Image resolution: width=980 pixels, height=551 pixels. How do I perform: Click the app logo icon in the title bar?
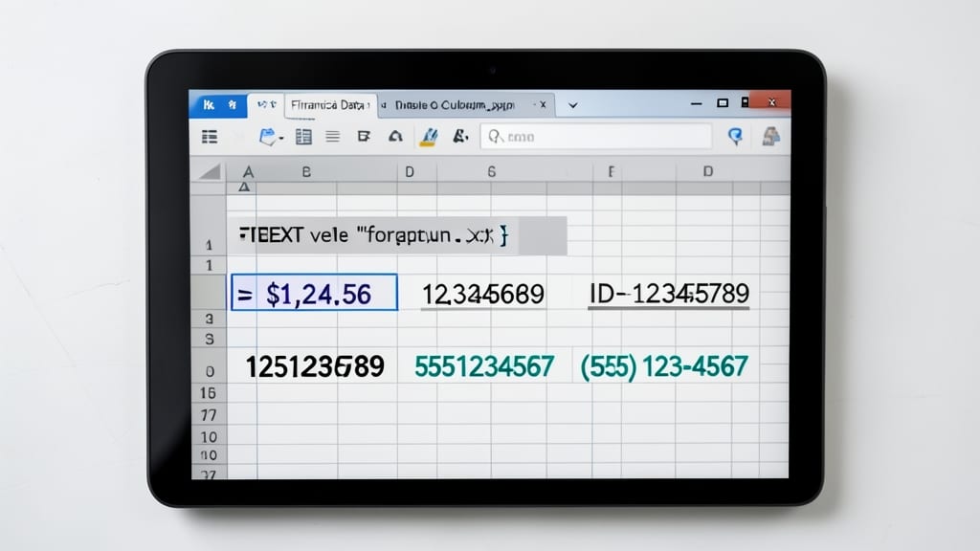point(209,105)
